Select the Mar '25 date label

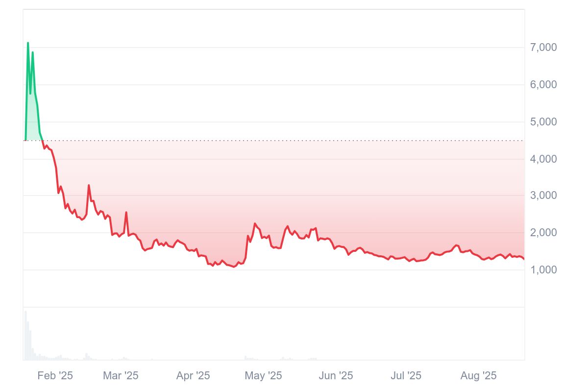[x=121, y=376]
